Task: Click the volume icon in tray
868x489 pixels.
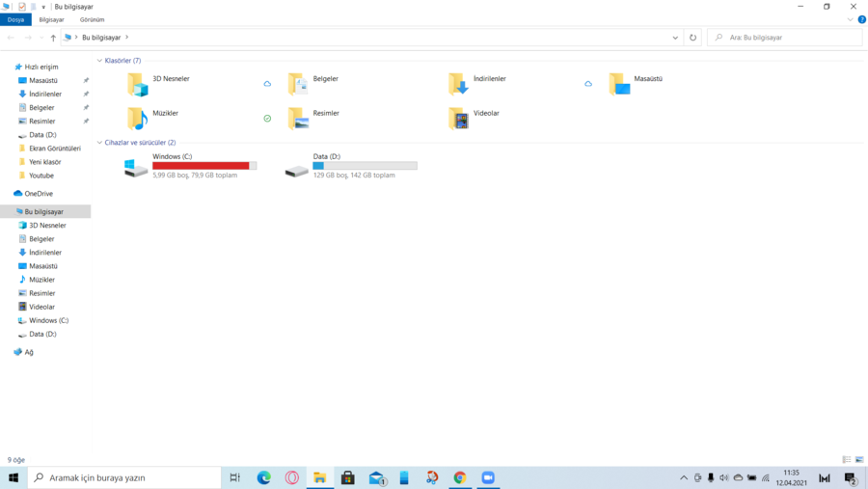Action: tap(723, 478)
